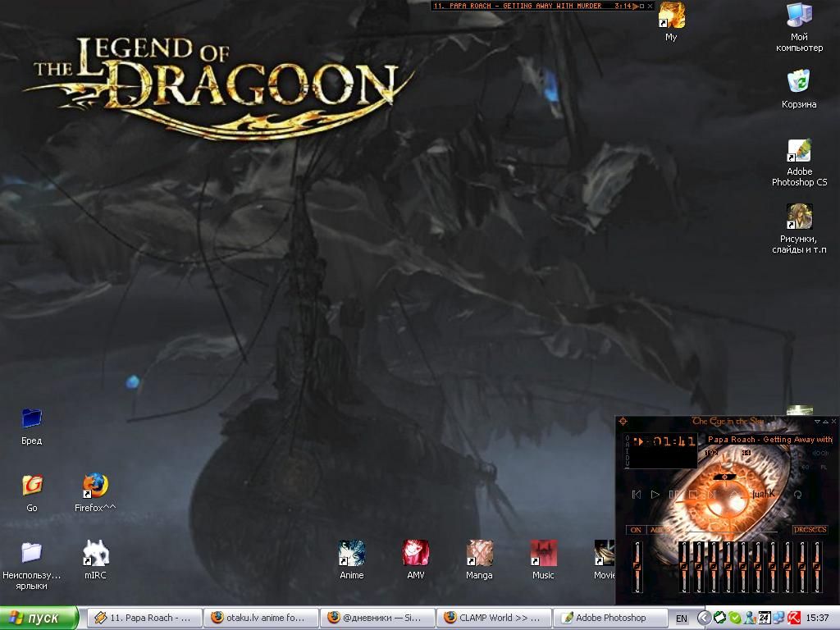Screen dimensions: 840x630
Task: Open the Рисунки, слайды и т.п shortcut
Action: point(799,229)
